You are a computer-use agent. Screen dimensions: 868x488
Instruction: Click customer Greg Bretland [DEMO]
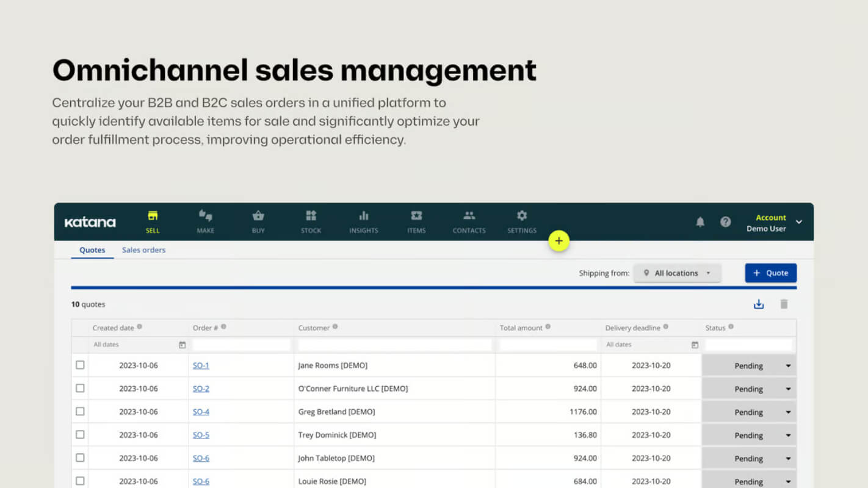pos(336,412)
